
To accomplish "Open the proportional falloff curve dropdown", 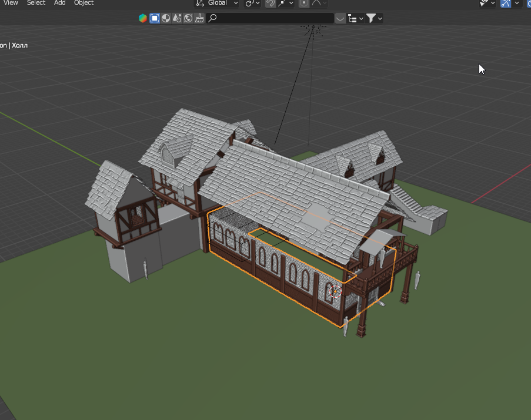I will 319,3.
